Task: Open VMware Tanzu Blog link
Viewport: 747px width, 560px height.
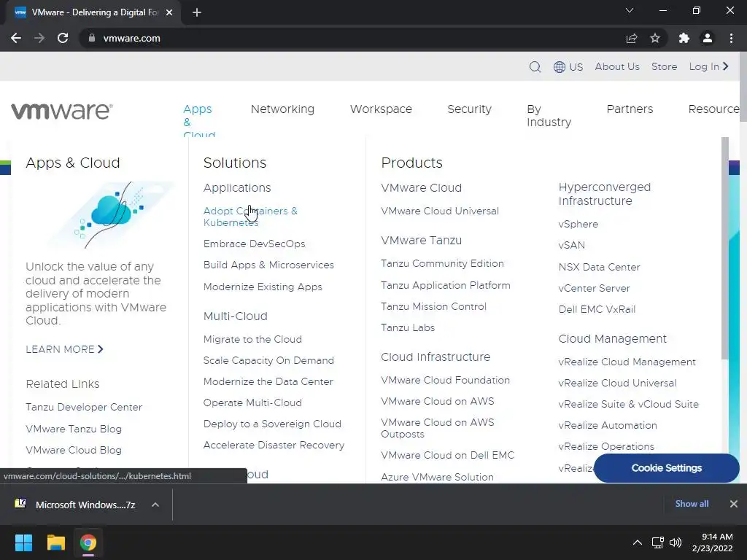Action: click(74, 429)
